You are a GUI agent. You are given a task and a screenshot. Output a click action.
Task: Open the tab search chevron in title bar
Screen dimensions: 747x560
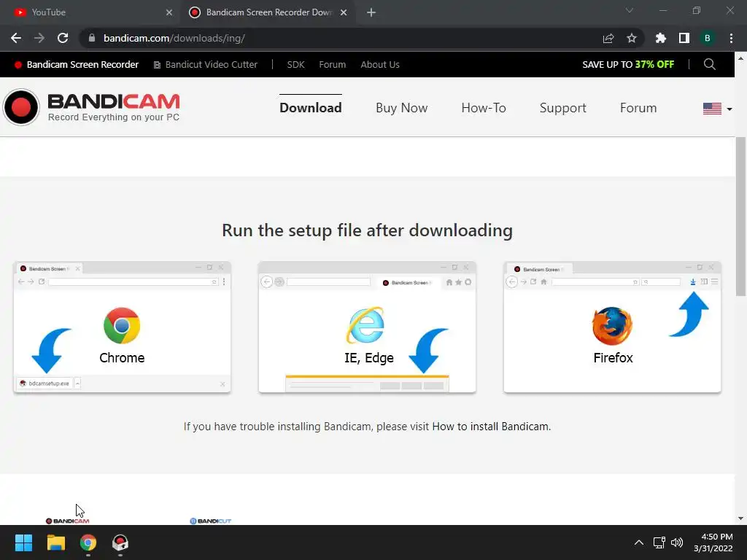[x=630, y=10]
